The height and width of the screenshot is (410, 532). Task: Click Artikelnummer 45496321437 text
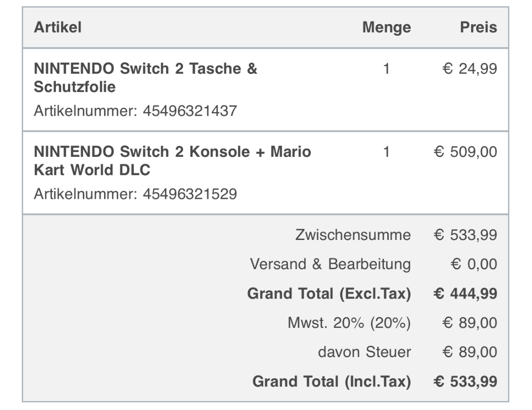click(135, 111)
